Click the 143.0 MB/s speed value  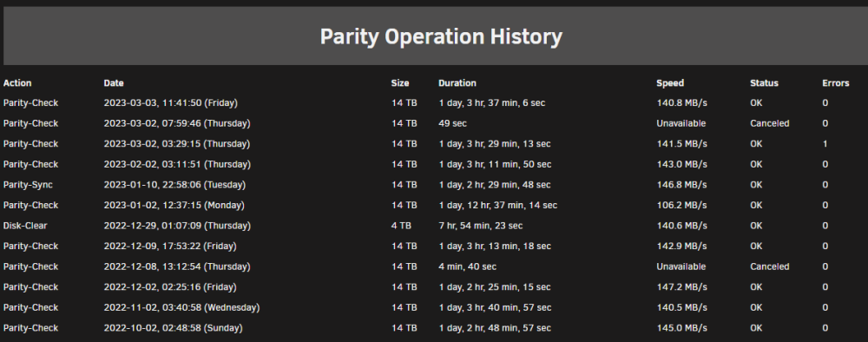[x=682, y=164]
